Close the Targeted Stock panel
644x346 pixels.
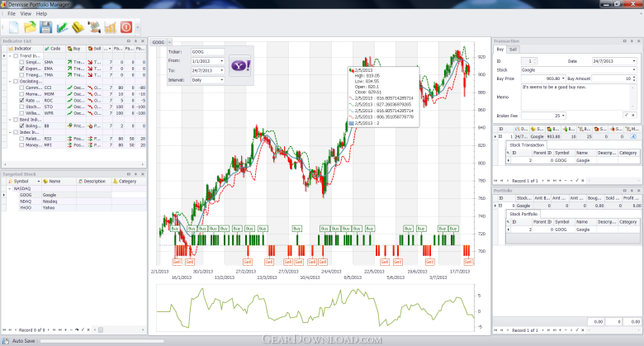[x=143, y=174]
